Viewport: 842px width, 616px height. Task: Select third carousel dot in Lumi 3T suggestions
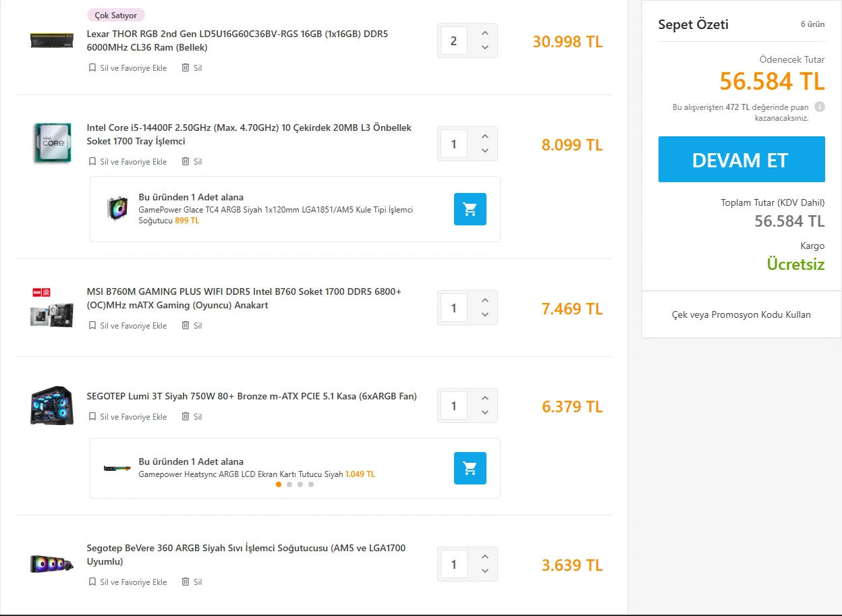[300, 484]
